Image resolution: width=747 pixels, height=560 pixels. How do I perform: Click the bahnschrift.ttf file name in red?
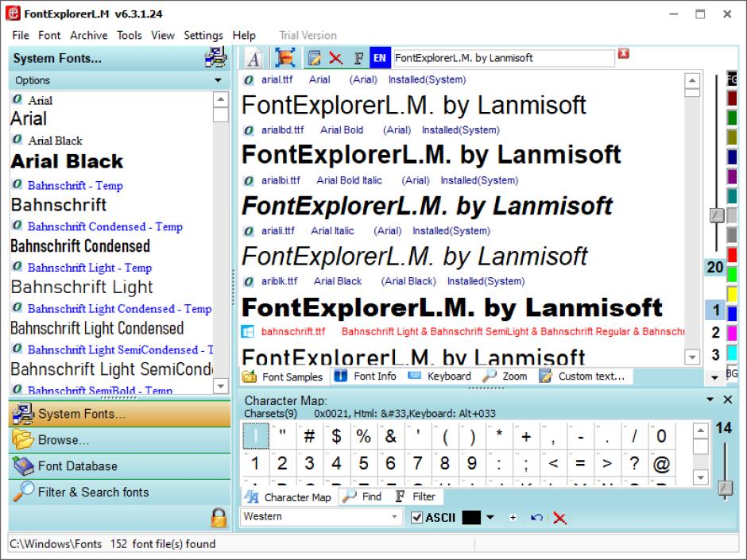(x=293, y=331)
